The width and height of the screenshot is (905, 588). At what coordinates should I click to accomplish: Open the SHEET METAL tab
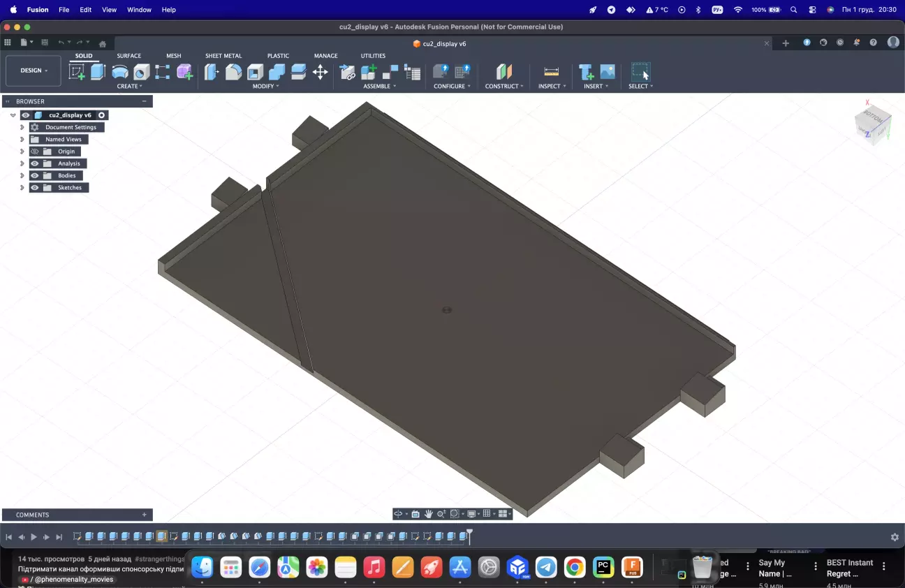point(223,56)
